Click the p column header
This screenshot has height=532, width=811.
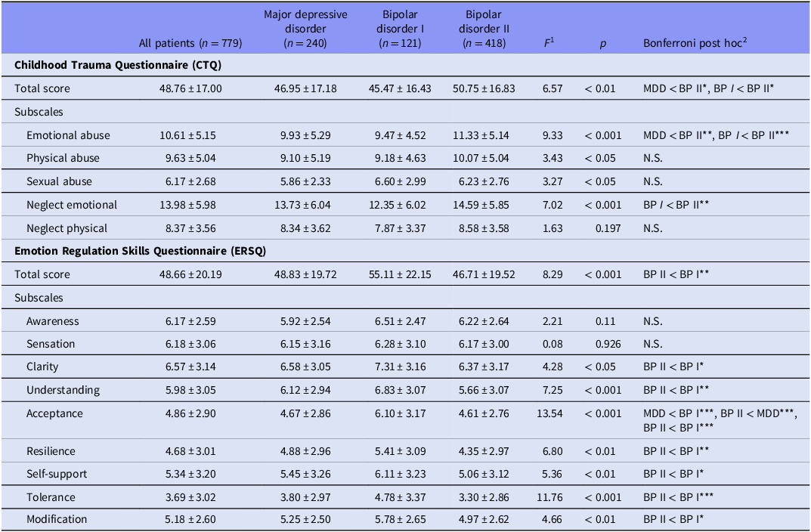(602, 44)
